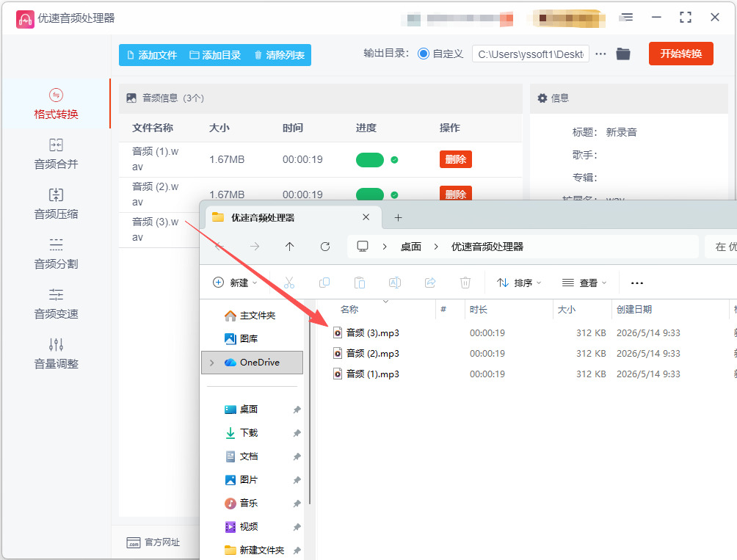
Task: Click 添加目录 button
Action: click(215, 55)
